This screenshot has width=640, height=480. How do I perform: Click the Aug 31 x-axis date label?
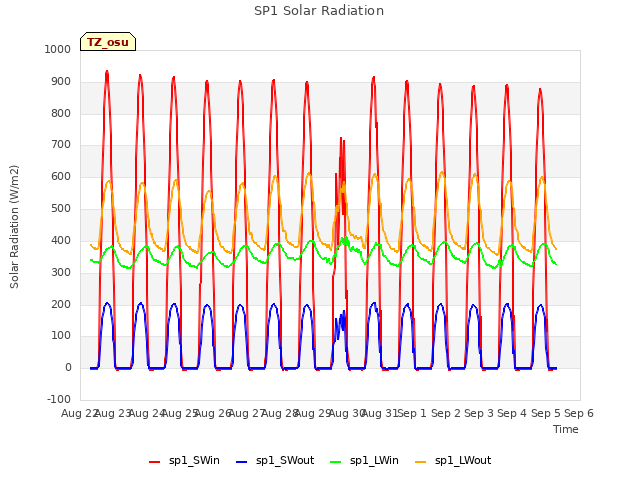click(x=380, y=413)
